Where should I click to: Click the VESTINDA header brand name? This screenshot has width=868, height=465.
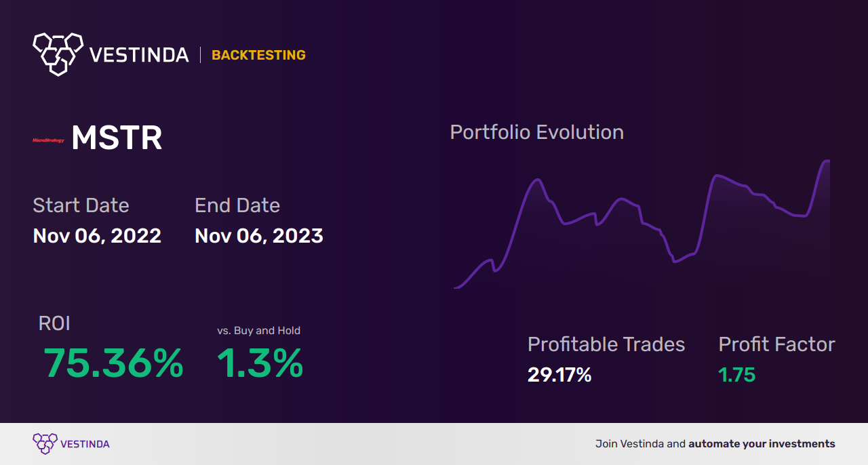pyautogui.click(x=139, y=56)
